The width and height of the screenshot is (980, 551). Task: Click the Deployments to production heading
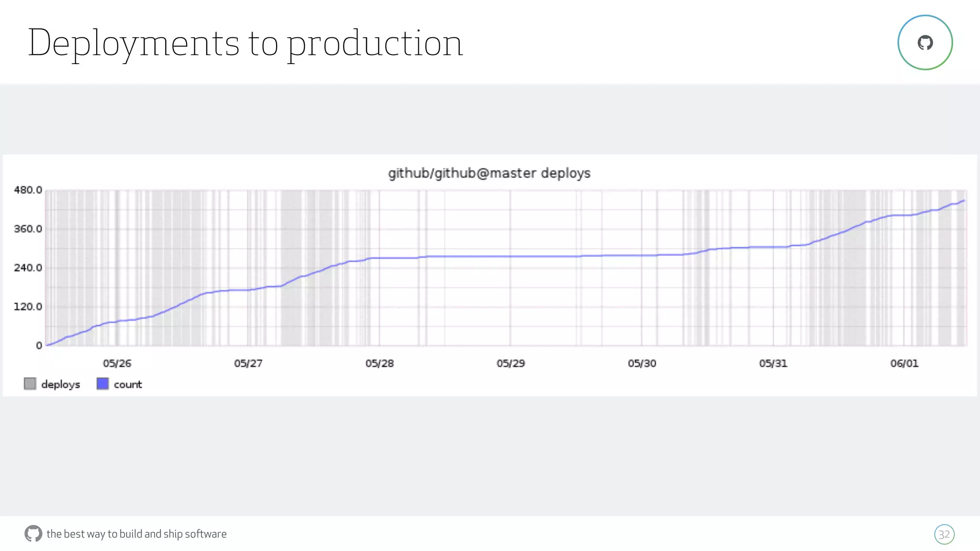pos(245,43)
